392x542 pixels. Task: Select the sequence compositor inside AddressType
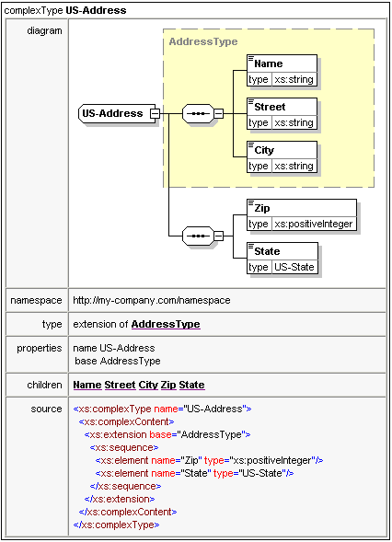(x=198, y=113)
